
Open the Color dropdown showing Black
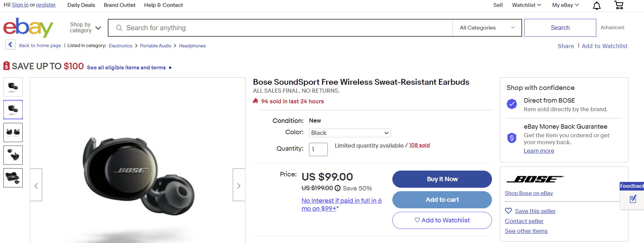click(x=350, y=133)
